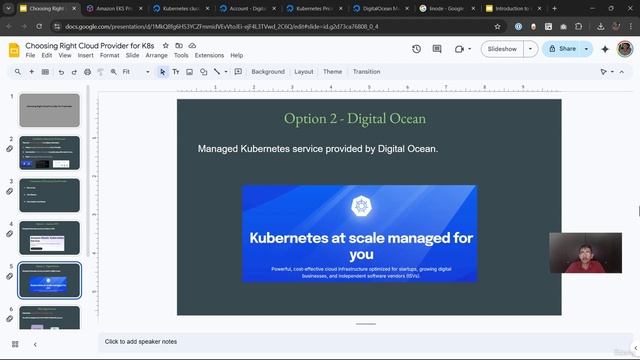Undo the last action
Viewport: 640px width, 360px height.
click(61, 72)
